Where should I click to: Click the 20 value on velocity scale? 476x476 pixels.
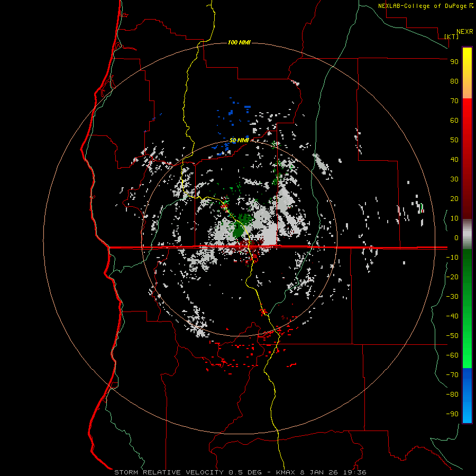[x=454, y=199]
